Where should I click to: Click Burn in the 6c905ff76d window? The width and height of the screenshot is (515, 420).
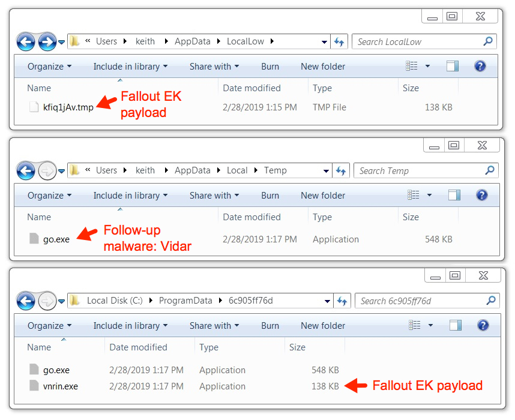(x=270, y=325)
